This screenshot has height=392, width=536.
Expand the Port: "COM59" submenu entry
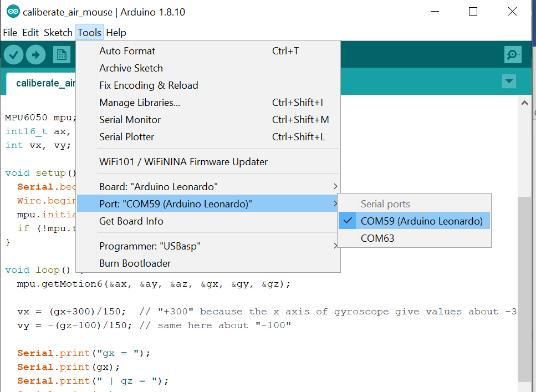pyautogui.click(x=208, y=204)
